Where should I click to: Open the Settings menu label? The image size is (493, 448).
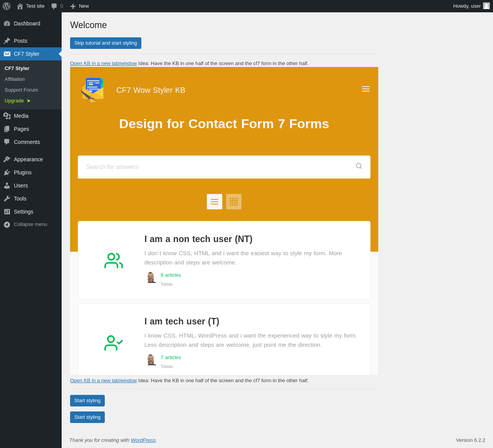pyautogui.click(x=23, y=212)
